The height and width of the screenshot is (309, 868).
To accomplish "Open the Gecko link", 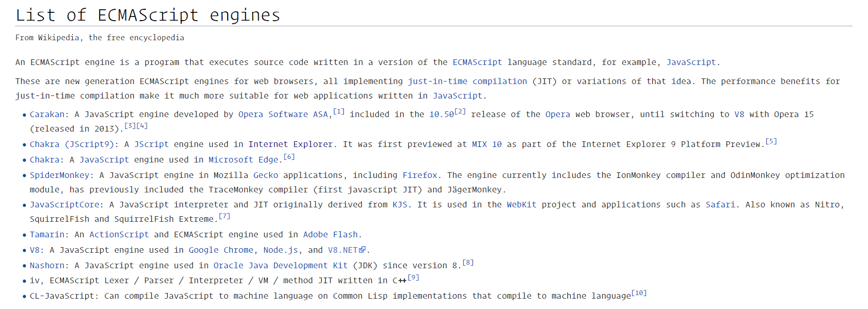I will click(266, 175).
